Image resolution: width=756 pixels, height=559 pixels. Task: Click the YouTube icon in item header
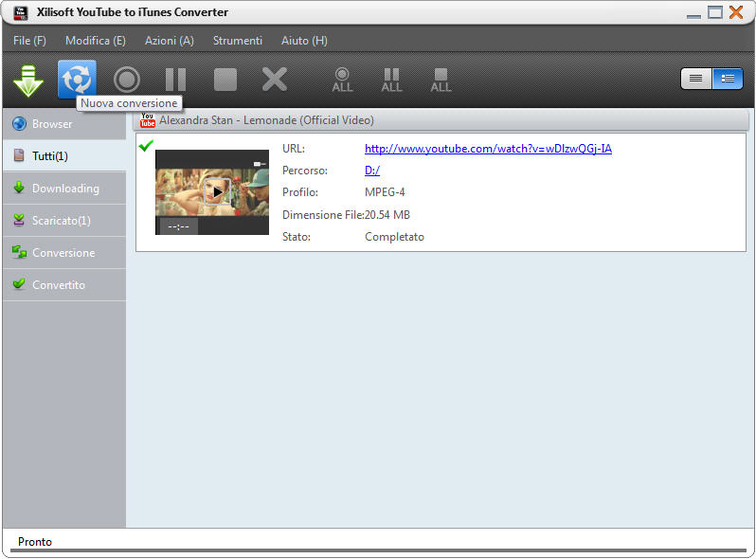pos(147,119)
